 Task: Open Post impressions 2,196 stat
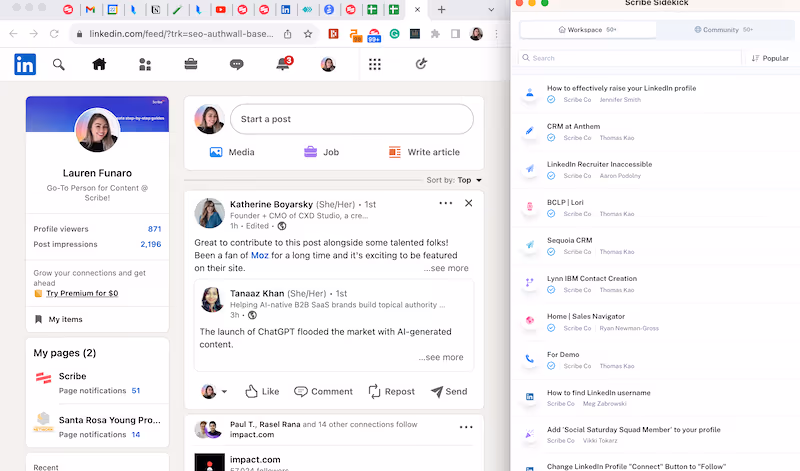coord(97,244)
